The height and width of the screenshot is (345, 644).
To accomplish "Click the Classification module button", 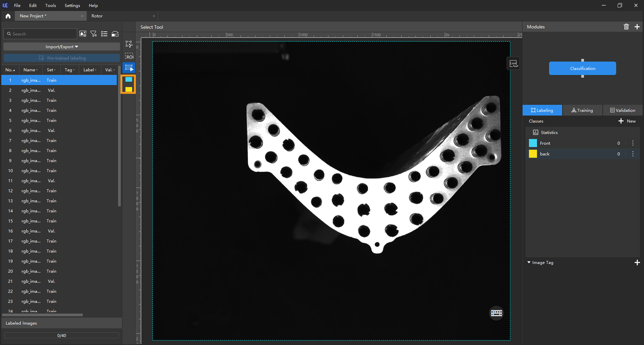I will (x=582, y=69).
